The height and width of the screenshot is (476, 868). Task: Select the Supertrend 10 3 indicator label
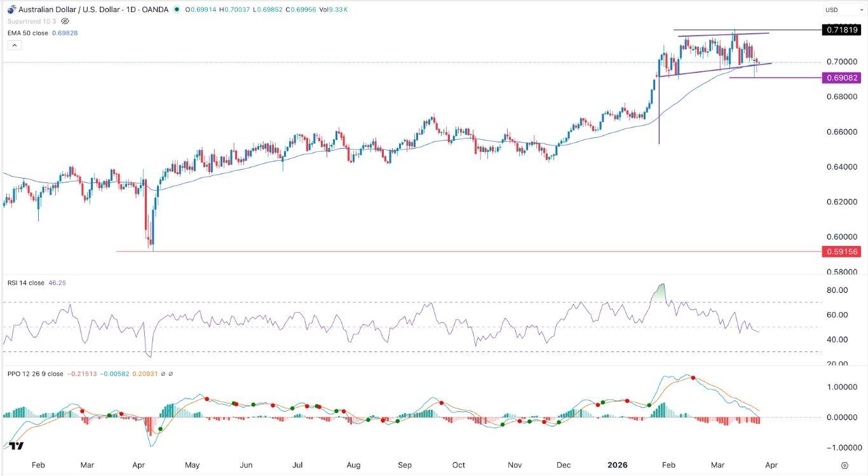[31, 21]
